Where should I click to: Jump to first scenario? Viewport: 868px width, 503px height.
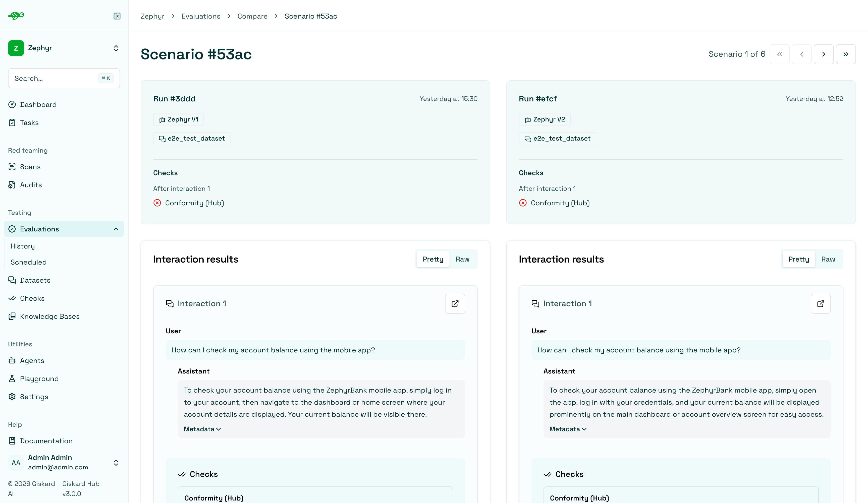click(x=780, y=54)
